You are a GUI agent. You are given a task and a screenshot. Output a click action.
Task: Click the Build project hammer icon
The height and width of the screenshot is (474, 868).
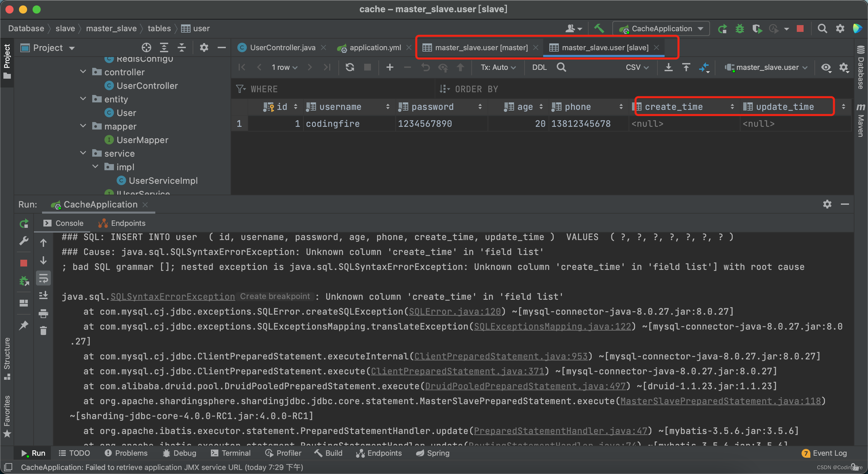(599, 28)
